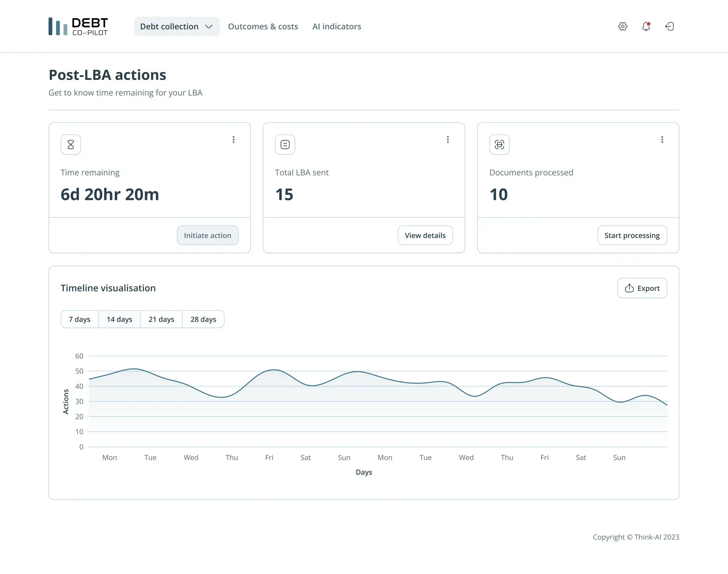Click the first Fri peak on the chart line

pos(274,370)
